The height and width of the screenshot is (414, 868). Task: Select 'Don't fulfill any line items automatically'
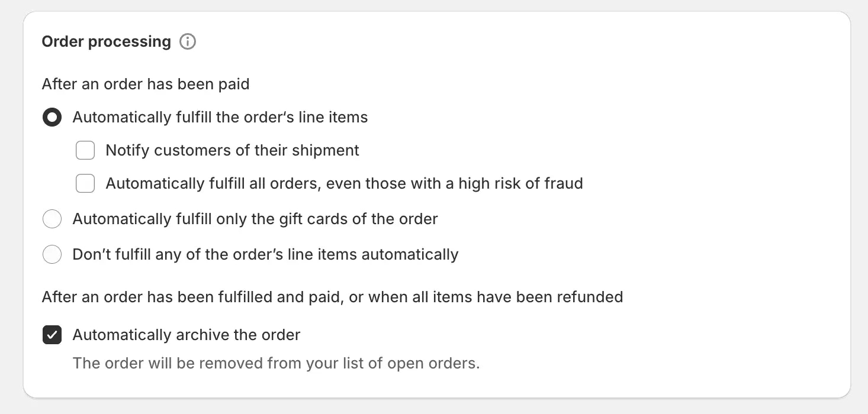(x=52, y=254)
